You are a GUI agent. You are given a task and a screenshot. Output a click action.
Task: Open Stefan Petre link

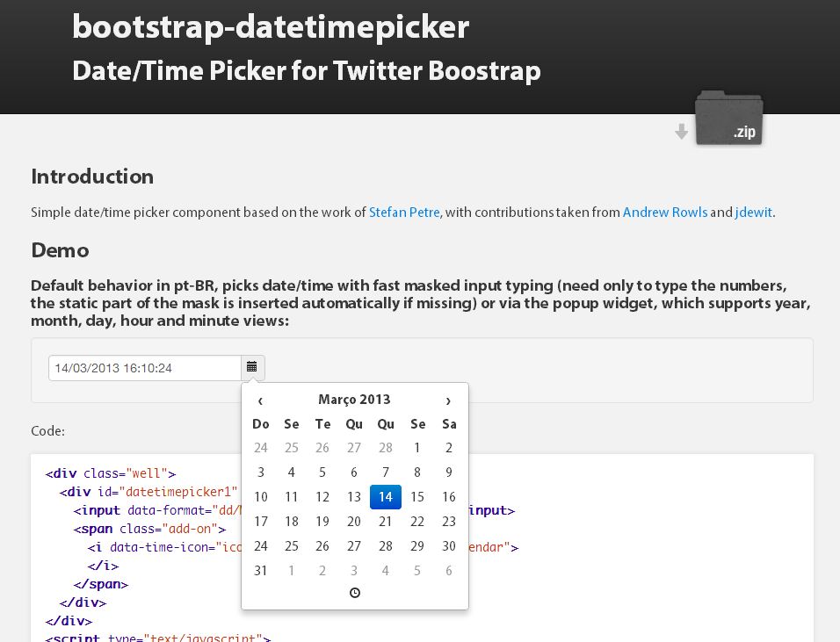tap(405, 212)
